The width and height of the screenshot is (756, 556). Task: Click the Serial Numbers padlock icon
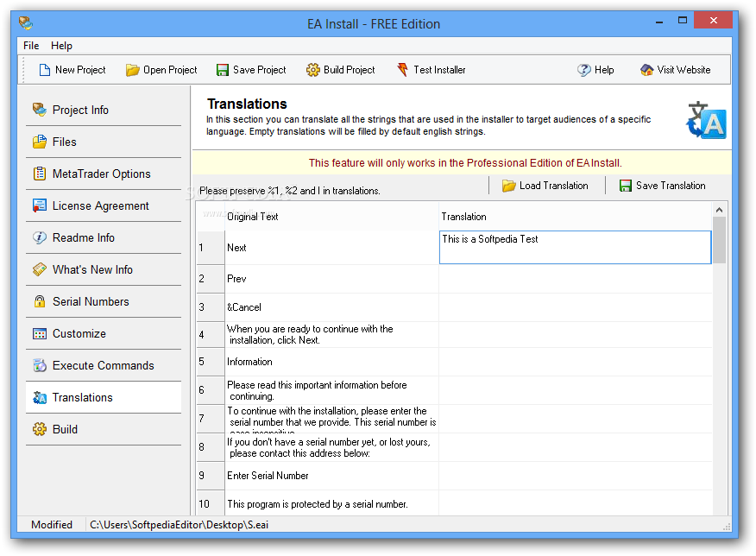point(40,301)
